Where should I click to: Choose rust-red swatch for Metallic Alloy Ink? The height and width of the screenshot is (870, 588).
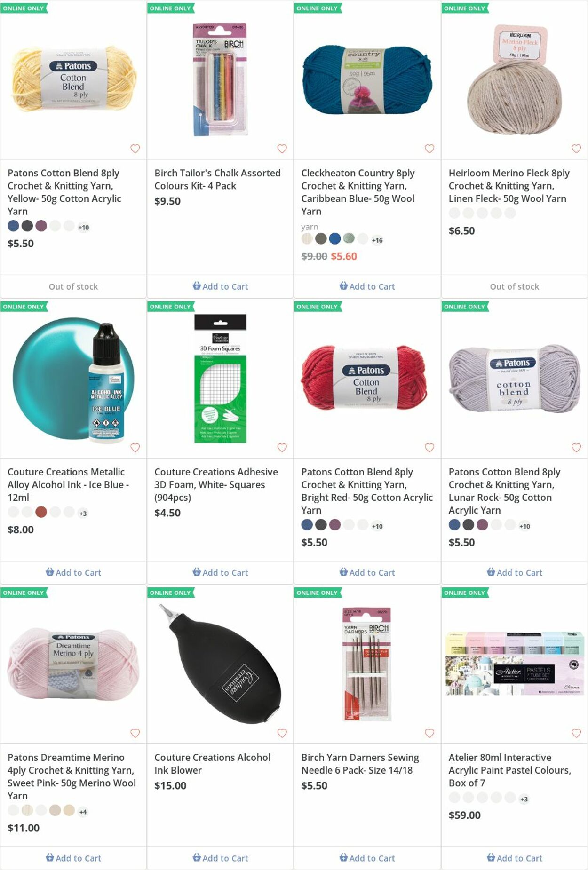coord(41,512)
